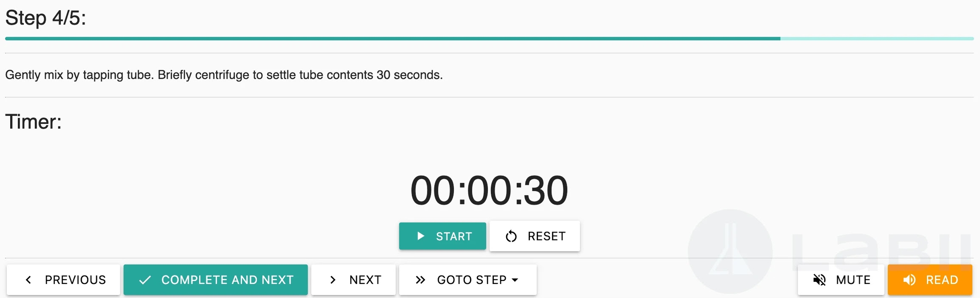Click the 00:00:30 timer display
The height and width of the screenshot is (298, 980).
[x=489, y=190]
